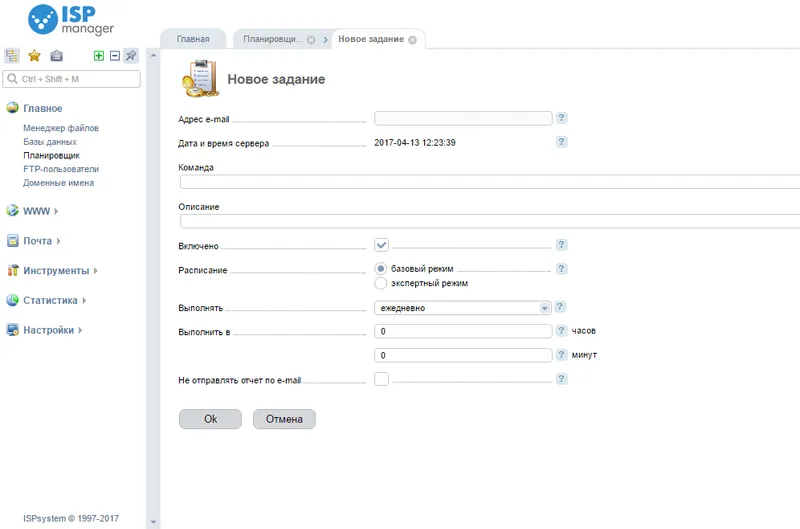Click the Инструменты section icon
800x529 pixels.
coord(13,270)
